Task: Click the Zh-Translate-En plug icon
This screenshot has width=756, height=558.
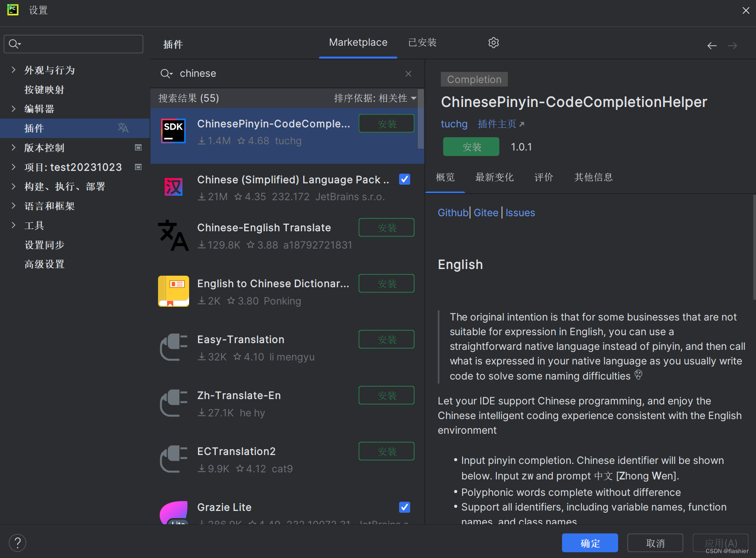Action: tap(173, 403)
